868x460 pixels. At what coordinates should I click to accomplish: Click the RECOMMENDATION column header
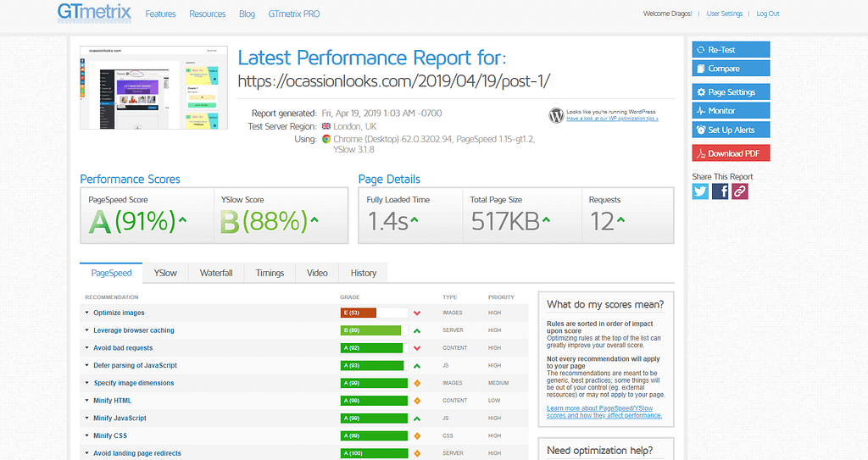click(x=112, y=297)
